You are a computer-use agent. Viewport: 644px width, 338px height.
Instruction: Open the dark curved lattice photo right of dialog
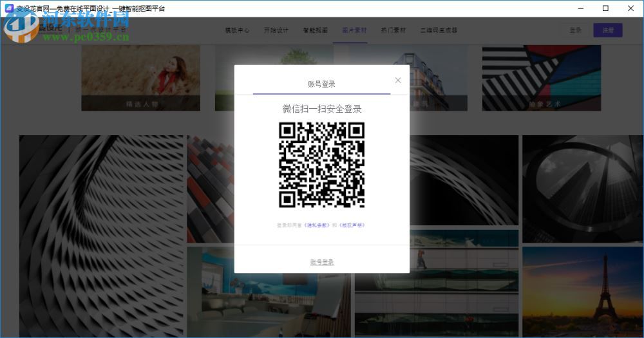click(x=464, y=180)
